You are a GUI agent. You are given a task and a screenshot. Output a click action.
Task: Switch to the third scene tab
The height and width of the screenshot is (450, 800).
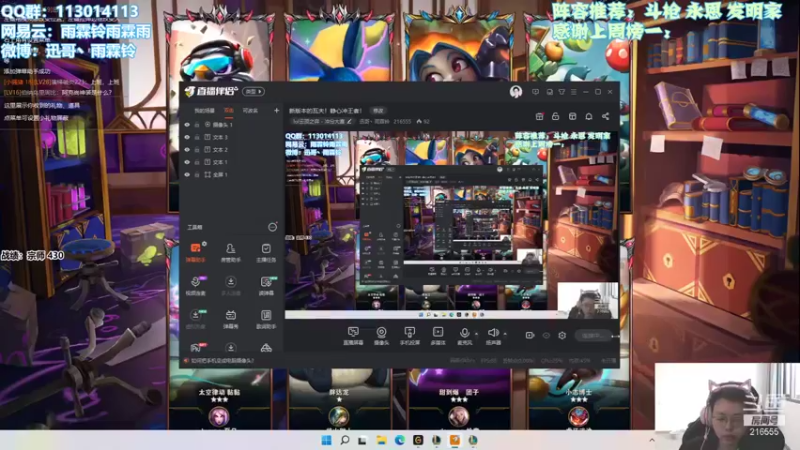click(x=250, y=111)
